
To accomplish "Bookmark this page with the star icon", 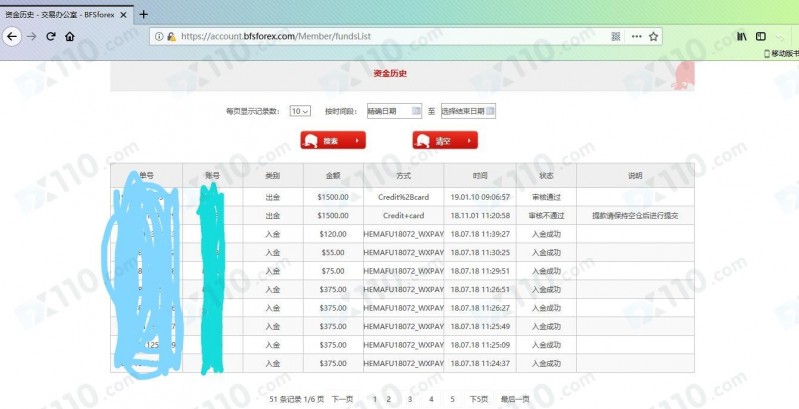I will click(653, 37).
